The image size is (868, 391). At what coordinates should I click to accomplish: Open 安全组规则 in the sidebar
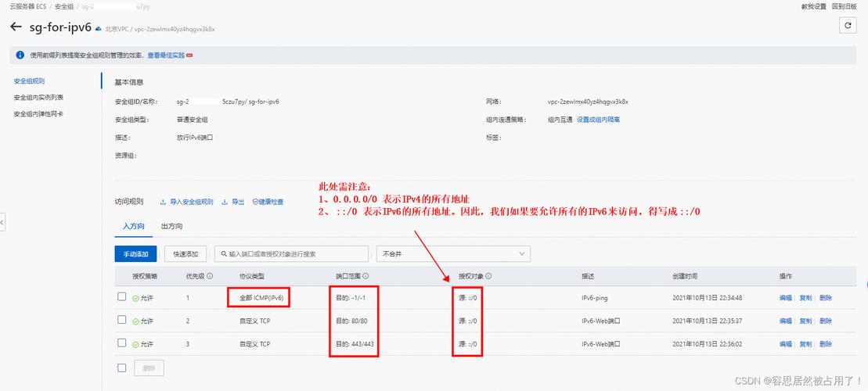[29, 81]
